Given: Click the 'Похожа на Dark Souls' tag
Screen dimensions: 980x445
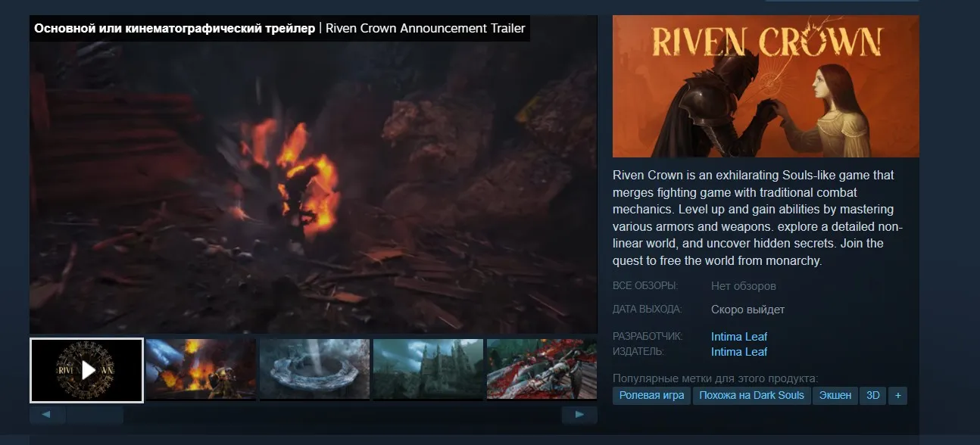Looking at the screenshot, I should [751, 396].
